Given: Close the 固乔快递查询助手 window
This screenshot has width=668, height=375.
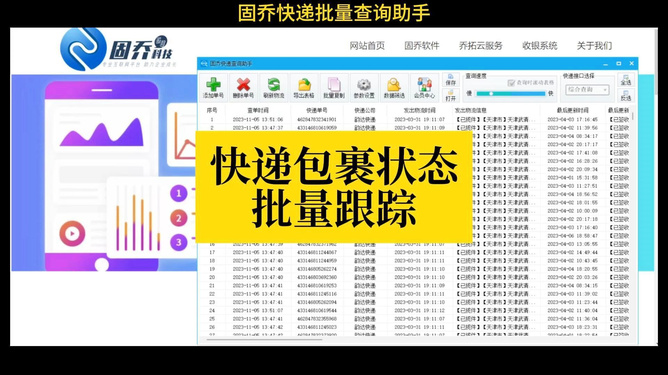Looking at the screenshot, I should (x=632, y=63).
